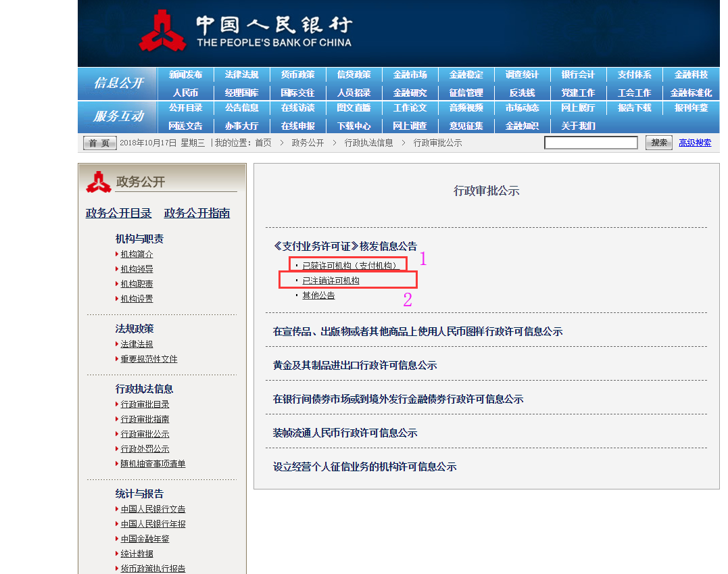The height and width of the screenshot is (574, 728).
Task: Open the 高级搜索 advanced search link
Action: [x=695, y=143]
